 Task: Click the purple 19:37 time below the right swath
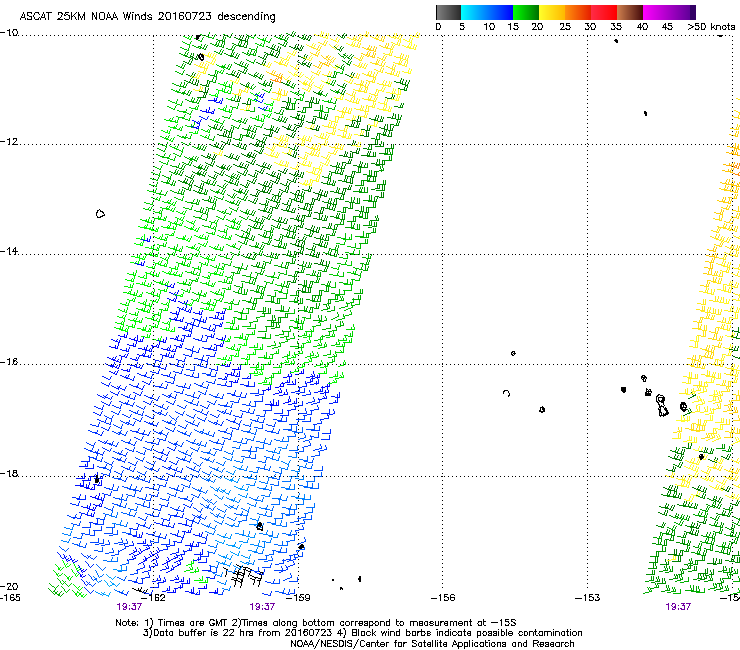678,607
